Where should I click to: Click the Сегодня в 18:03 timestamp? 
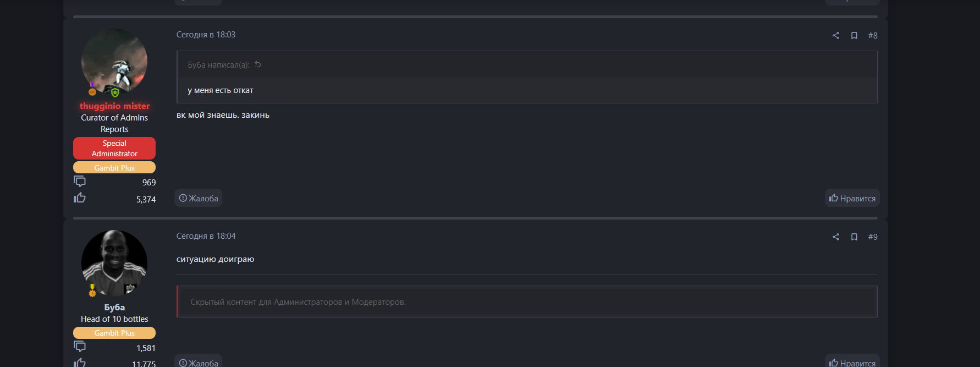point(206,35)
